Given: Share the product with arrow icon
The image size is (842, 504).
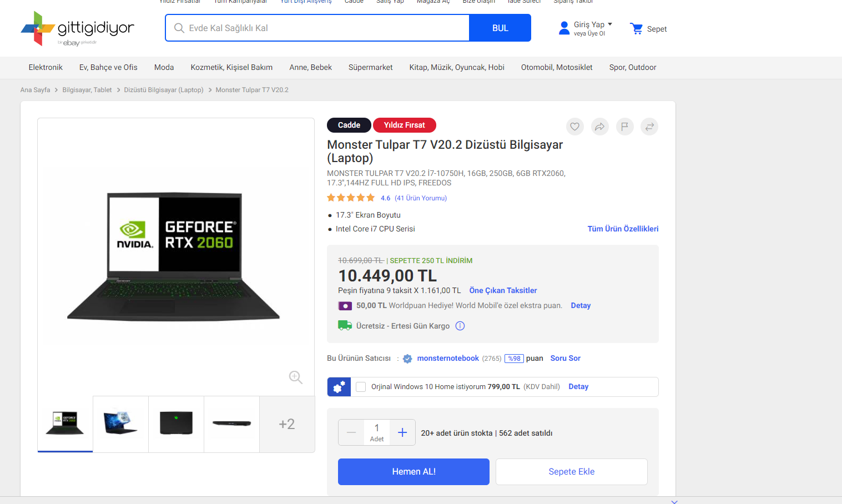Looking at the screenshot, I should 600,127.
